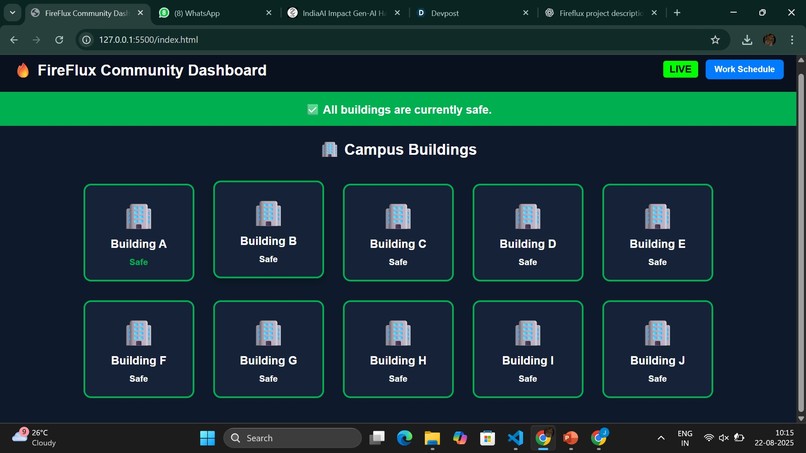Open the weather widget showing 26°C Cloudy

[35, 438]
